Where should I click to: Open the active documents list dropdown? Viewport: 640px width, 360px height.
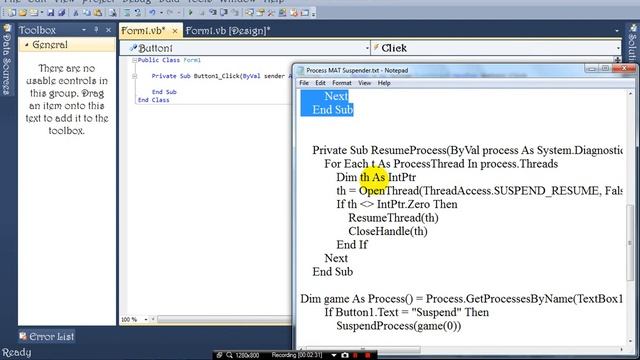coord(617,31)
